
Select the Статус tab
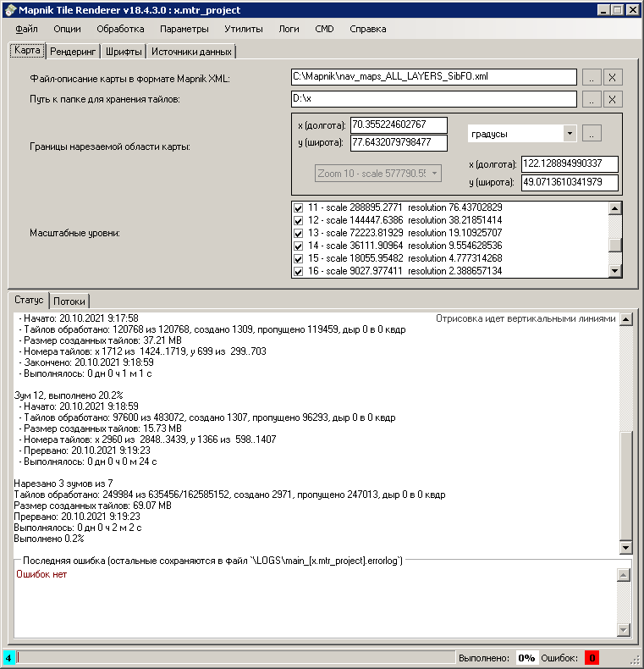pos(29,300)
